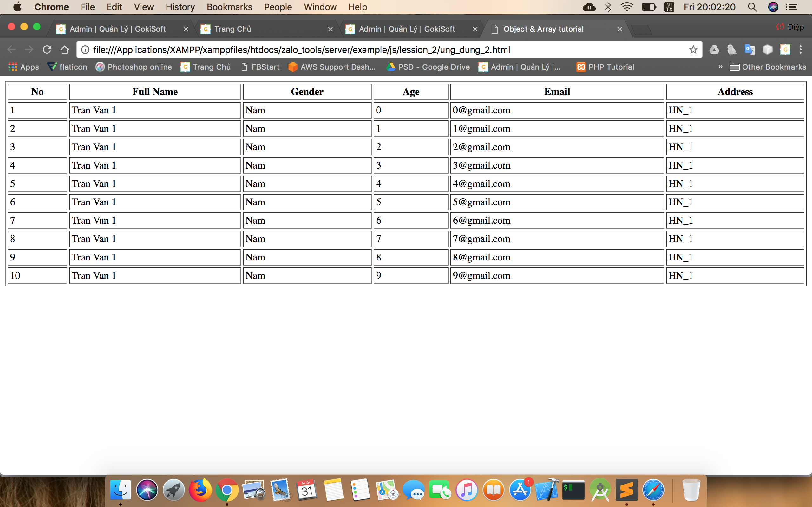View site information icon in address bar
This screenshot has height=507, width=812.
click(85, 50)
